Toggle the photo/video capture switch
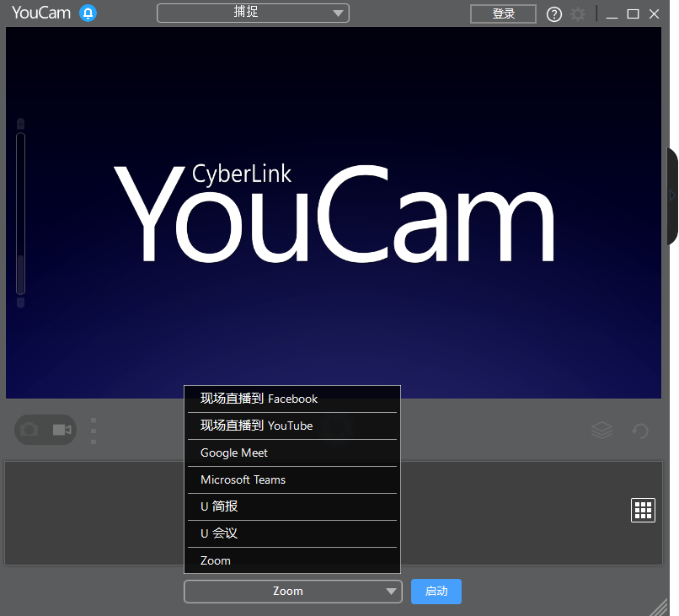The image size is (679, 616). (x=45, y=429)
